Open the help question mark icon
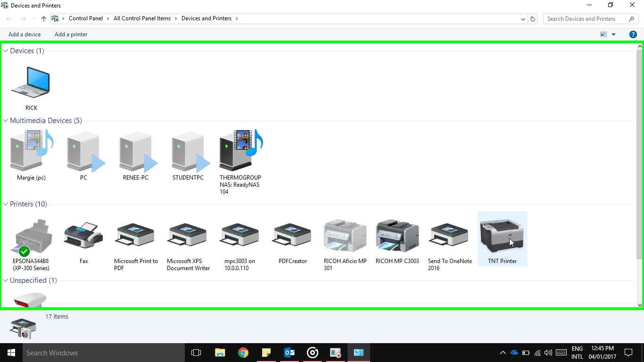The image size is (644, 362). (x=633, y=34)
